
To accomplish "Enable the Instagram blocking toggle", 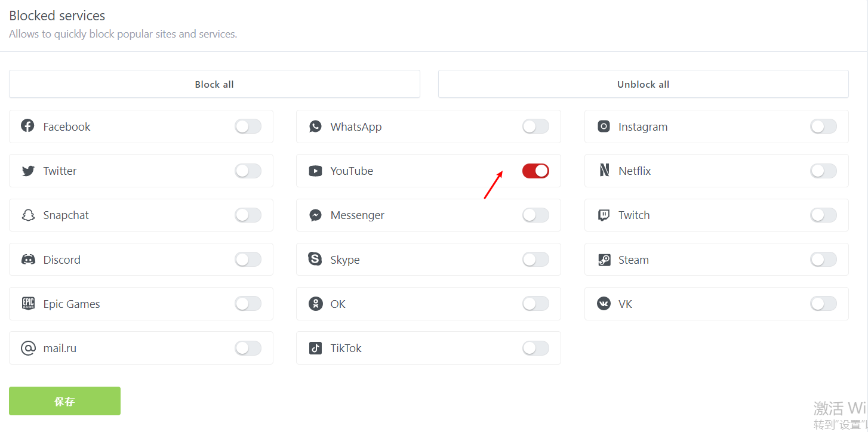I will 823,126.
